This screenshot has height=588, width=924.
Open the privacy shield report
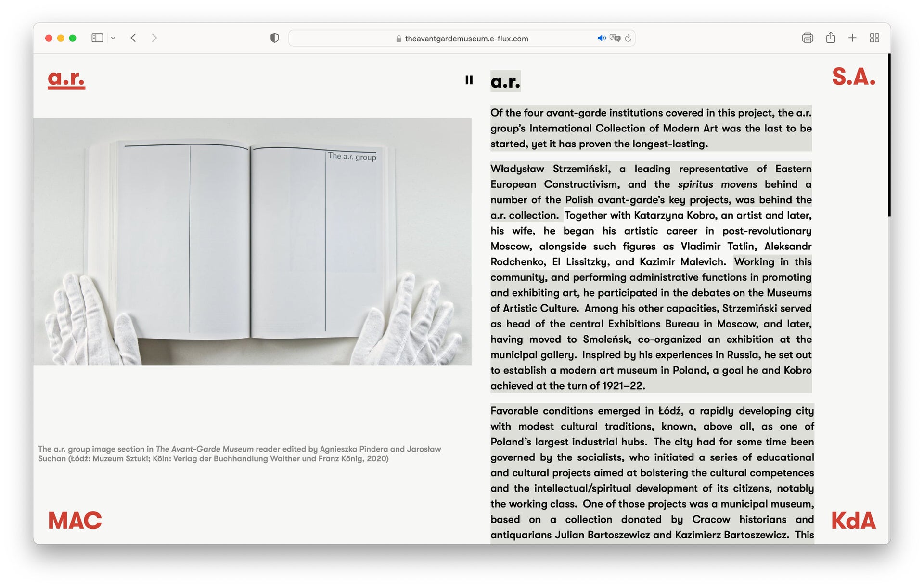tap(274, 38)
